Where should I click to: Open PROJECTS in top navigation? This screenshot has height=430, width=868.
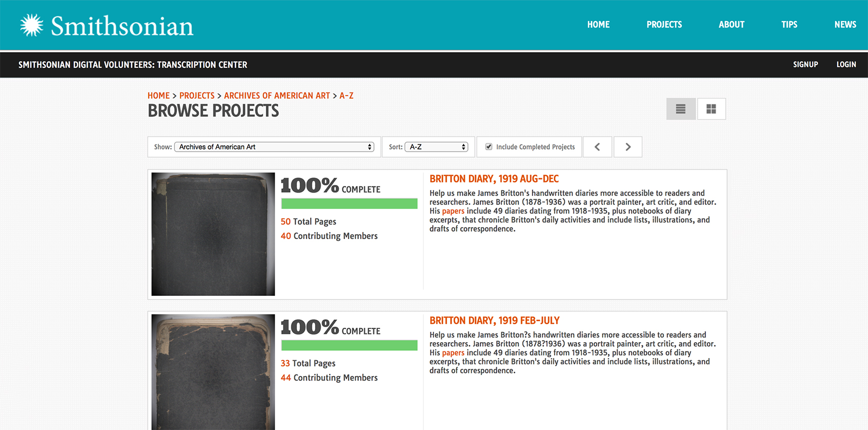[x=664, y=25]
